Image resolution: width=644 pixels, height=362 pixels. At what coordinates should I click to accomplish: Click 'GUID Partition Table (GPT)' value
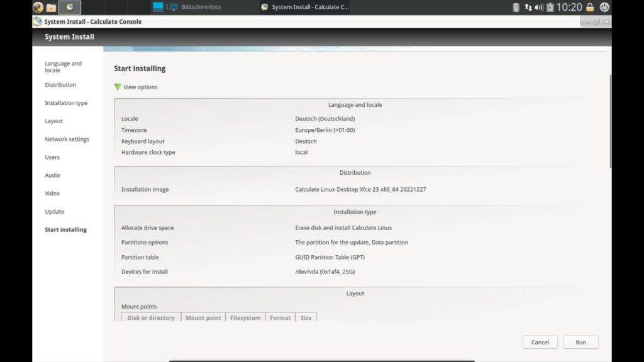(x=330, y=257)
